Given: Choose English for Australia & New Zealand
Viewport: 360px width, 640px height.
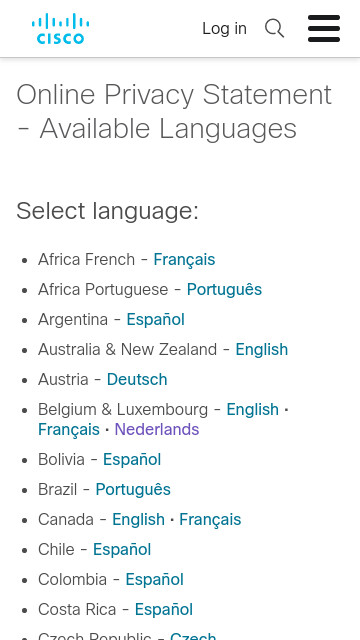Looking at the screenshot, I should coord(262,350).
